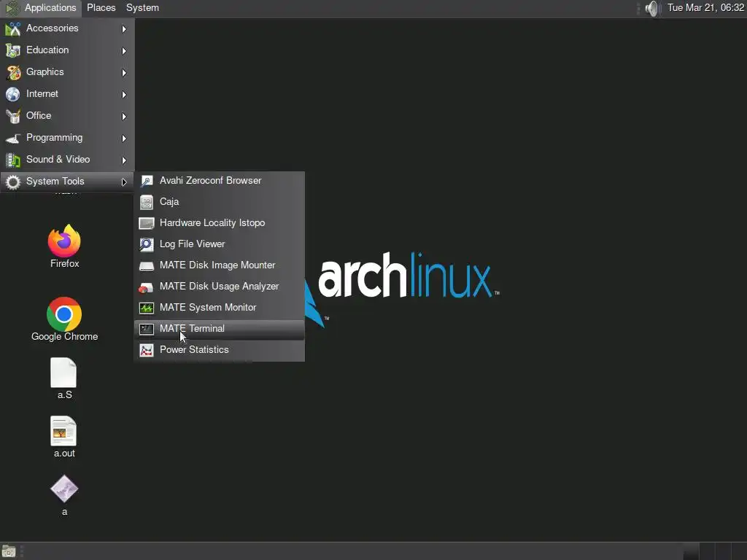
Task: Open the Applications menu
Action: click(x=50, y=7)
